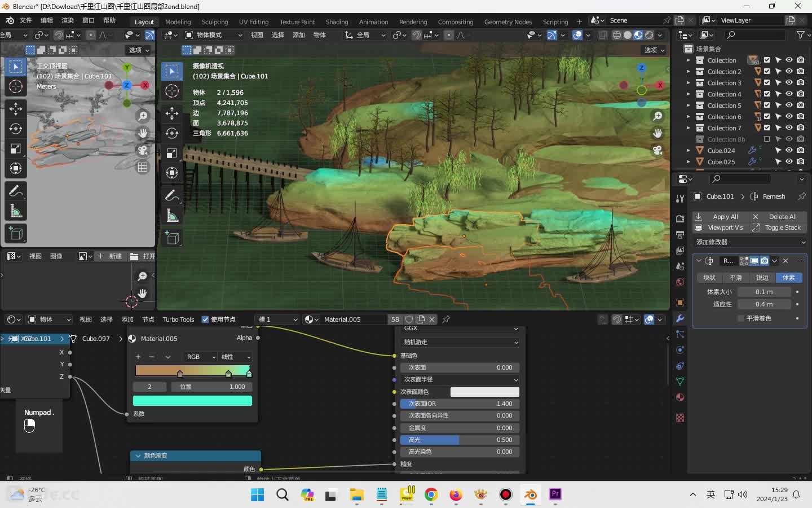Viewport: 812px width, 508px height.
Task: Select the Cursor tool in the main viewport
Action: 172,91
